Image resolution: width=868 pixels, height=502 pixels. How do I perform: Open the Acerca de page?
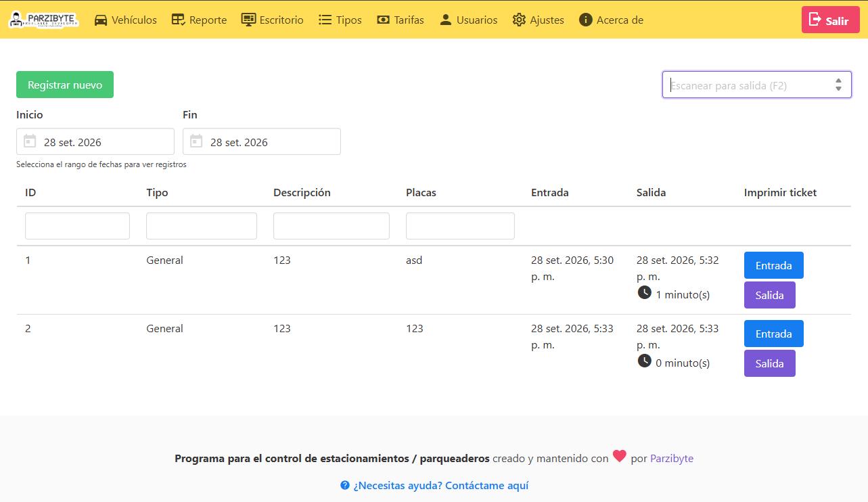pyautogui.click(x=612, y=20)
